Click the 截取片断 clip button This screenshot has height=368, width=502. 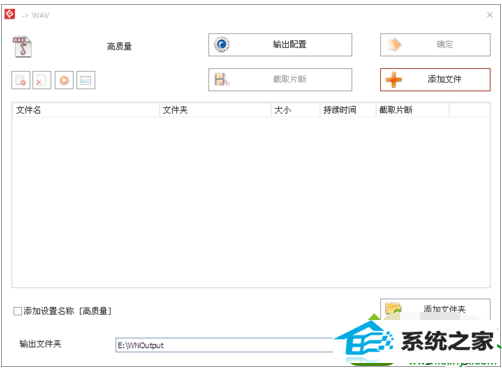(x=280, y=80)
